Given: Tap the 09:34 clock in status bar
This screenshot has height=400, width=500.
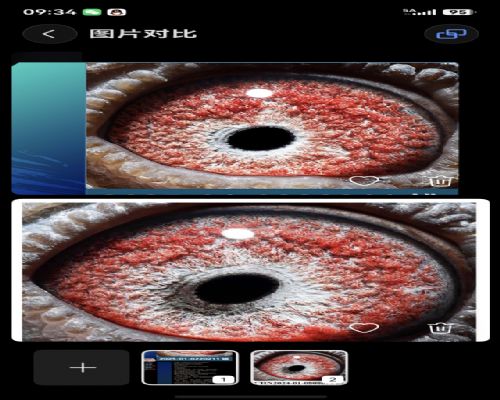Looking at the screenshot, I should 49,12.
